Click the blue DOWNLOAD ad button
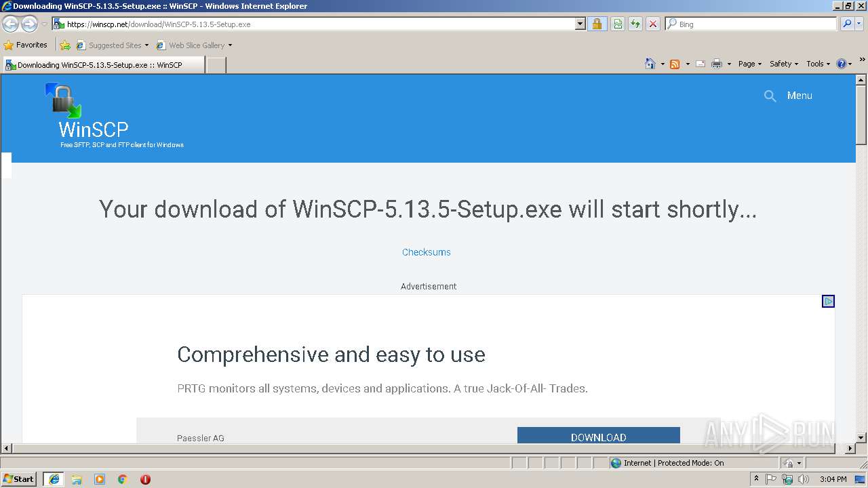868x488 pixels. (x=598, y=436)
